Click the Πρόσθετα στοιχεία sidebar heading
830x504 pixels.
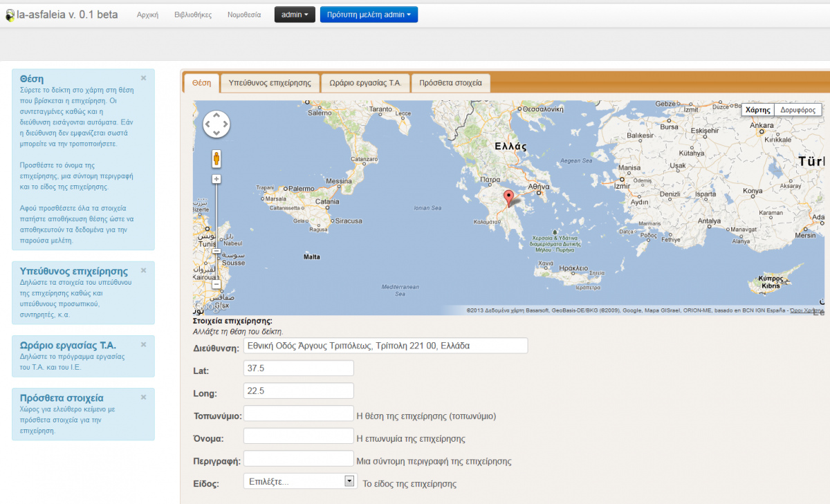click(x=62, y=398)
